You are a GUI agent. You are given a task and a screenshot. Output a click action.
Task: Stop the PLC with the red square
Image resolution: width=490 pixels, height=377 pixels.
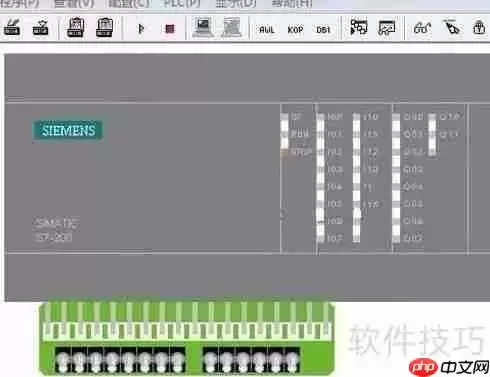pyautogui.click(x=170, y=29)
